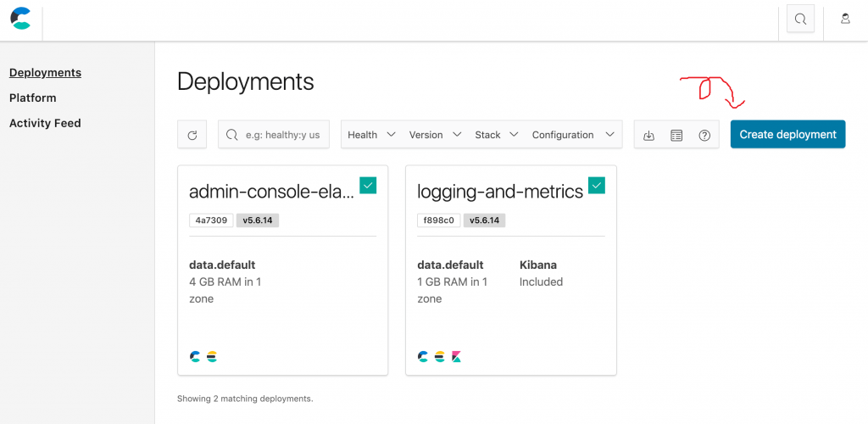Switch to table view icon
Viewport: 868px width, 424px height.
pyautogui.click(x=676, y=135)
